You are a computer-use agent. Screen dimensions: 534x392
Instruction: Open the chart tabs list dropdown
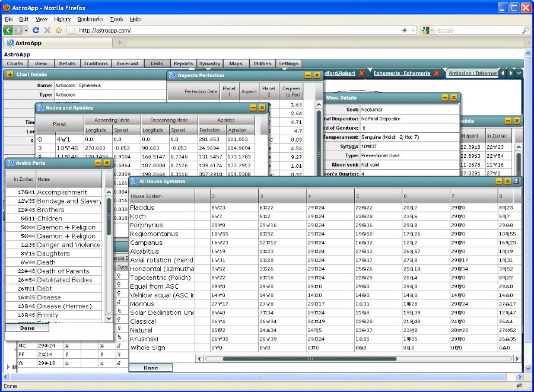[x=519, y=73]
